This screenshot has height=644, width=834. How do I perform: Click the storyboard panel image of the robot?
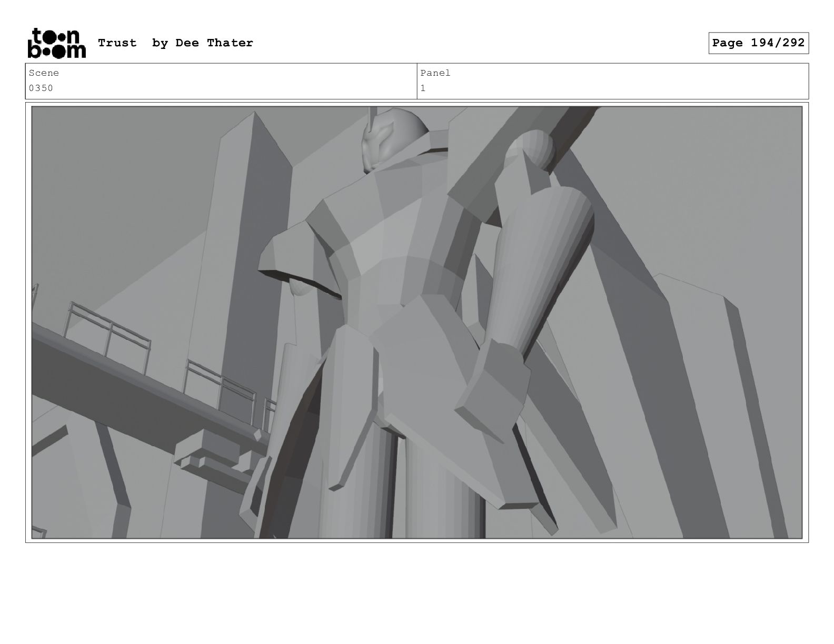[x=417, y=323]
